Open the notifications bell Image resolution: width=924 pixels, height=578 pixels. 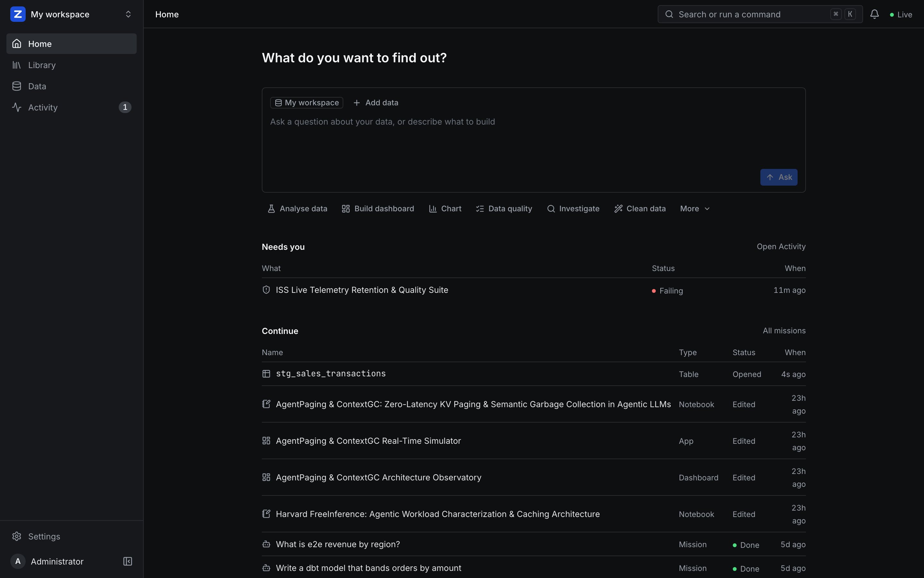pos(874,14)
